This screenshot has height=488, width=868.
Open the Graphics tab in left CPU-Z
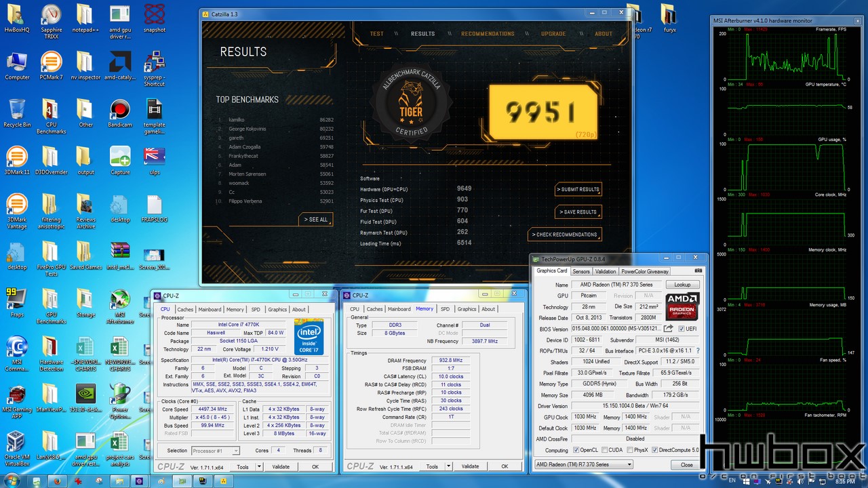coord(277,309)
